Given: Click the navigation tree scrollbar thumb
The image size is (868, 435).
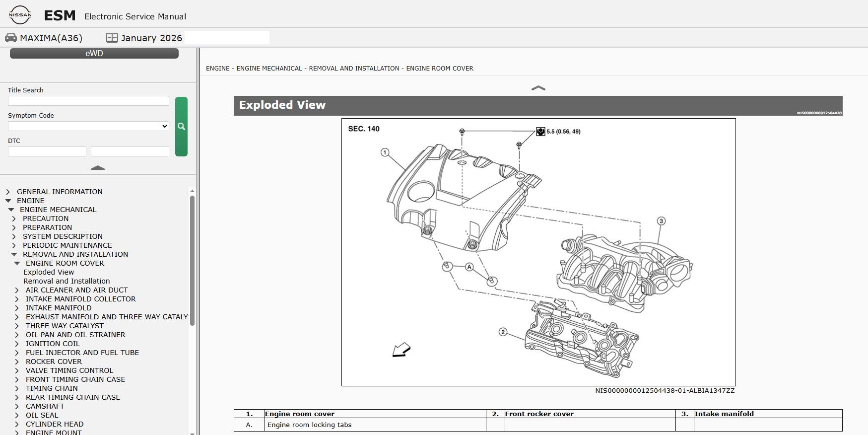Looking at the screenshot, I should pyautogui.click(x=192, y=261).
